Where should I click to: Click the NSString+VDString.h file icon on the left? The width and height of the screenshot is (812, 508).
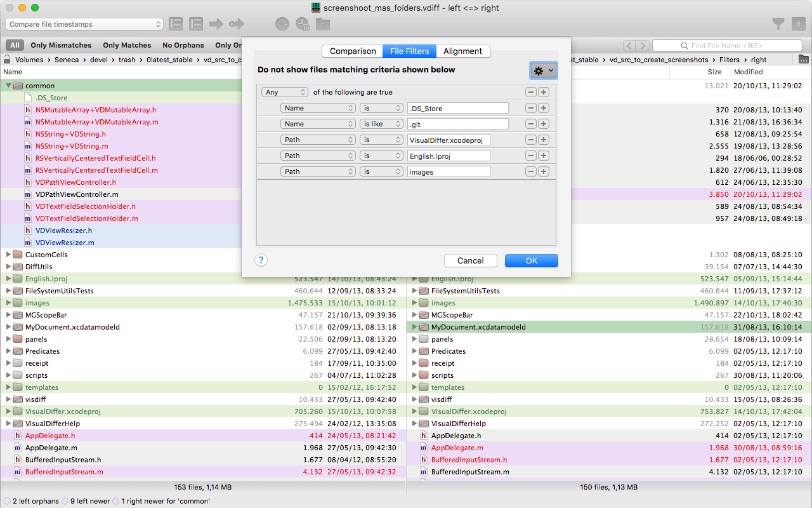28,134
